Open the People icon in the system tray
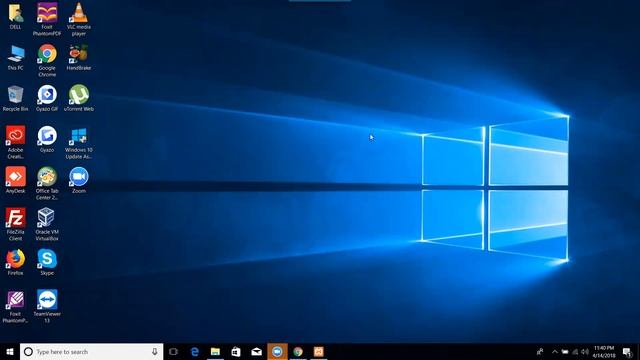 (540, 352)
